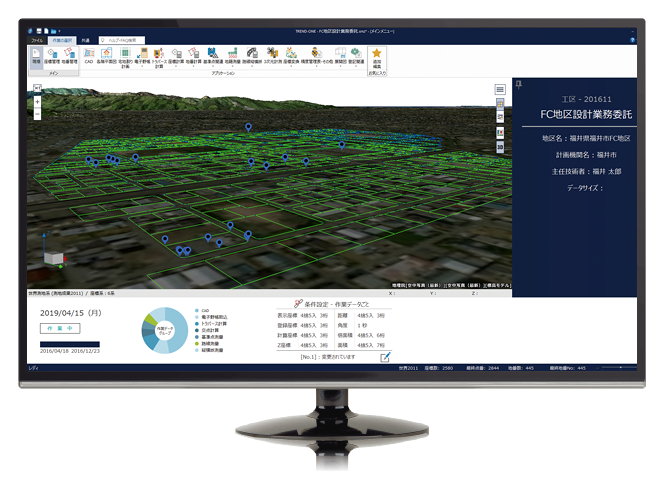Open the 地籍測量 tool

tap(232, 56)
